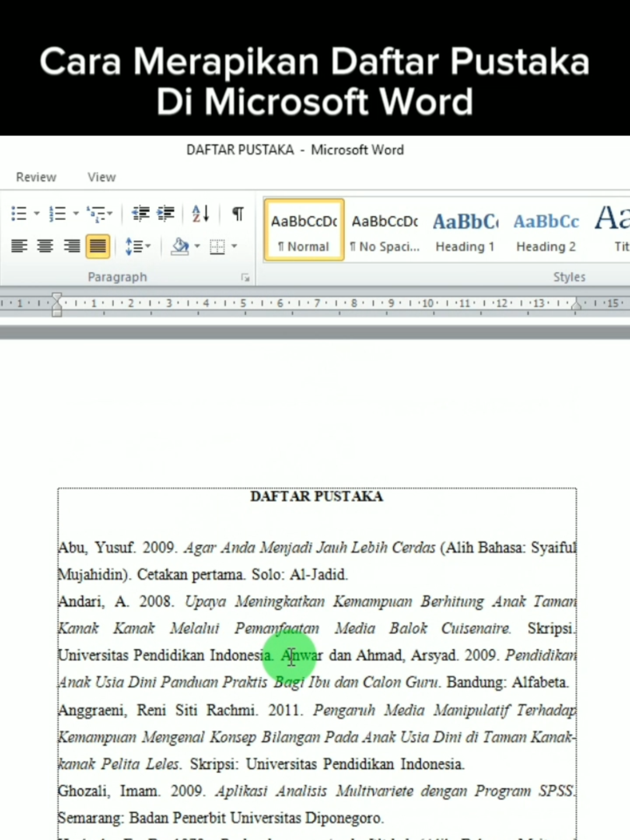This screenshot has height=840, width=630.
Task: Open the Shading color dropdown arrow
Action: (x=197, y=246)
